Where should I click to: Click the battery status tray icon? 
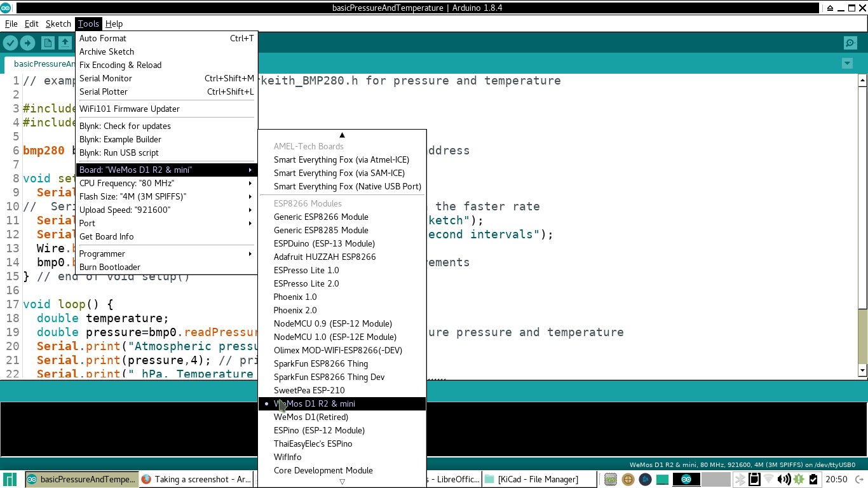coord(813,479)
